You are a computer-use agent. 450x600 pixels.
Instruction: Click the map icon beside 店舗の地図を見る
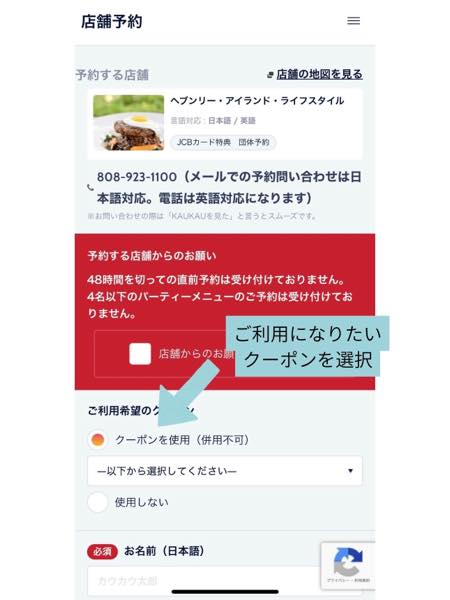pyautogui.click(x=270, y=75)
